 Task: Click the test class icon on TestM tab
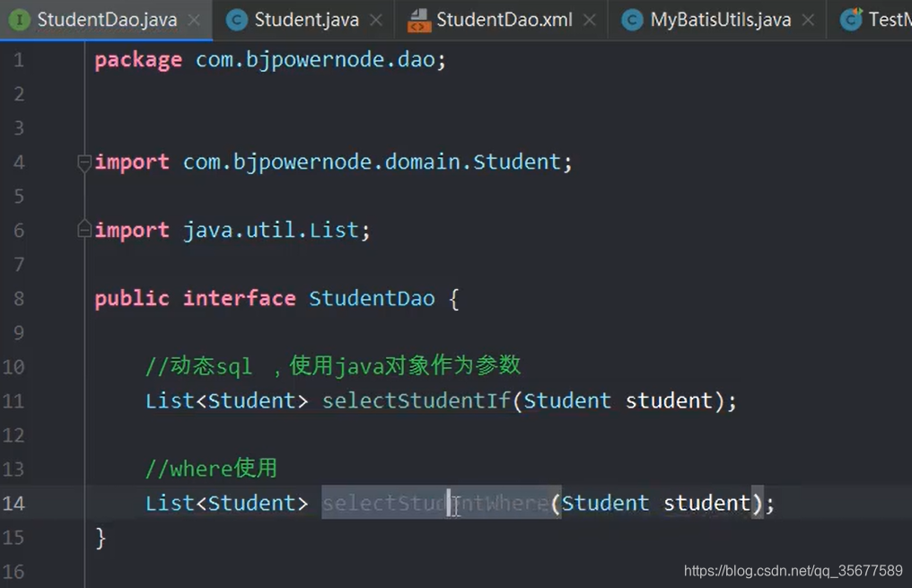pos(851,19)
